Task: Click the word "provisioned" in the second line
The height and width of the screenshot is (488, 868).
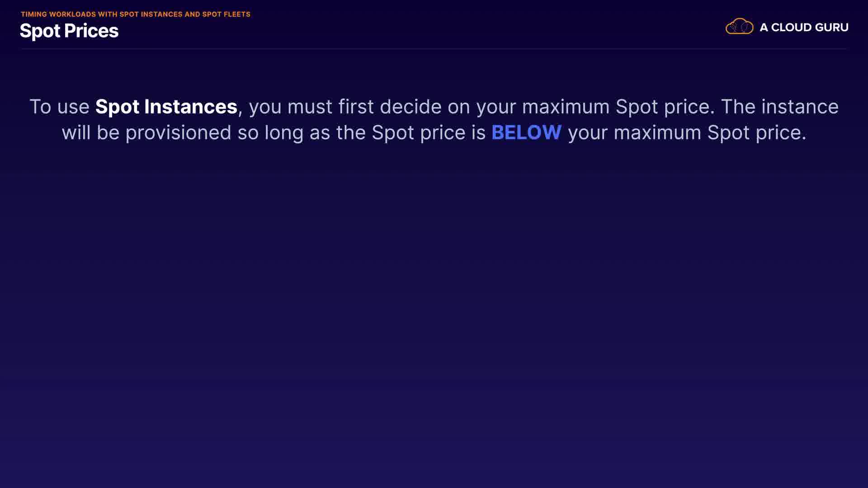Action: [178, 133]
